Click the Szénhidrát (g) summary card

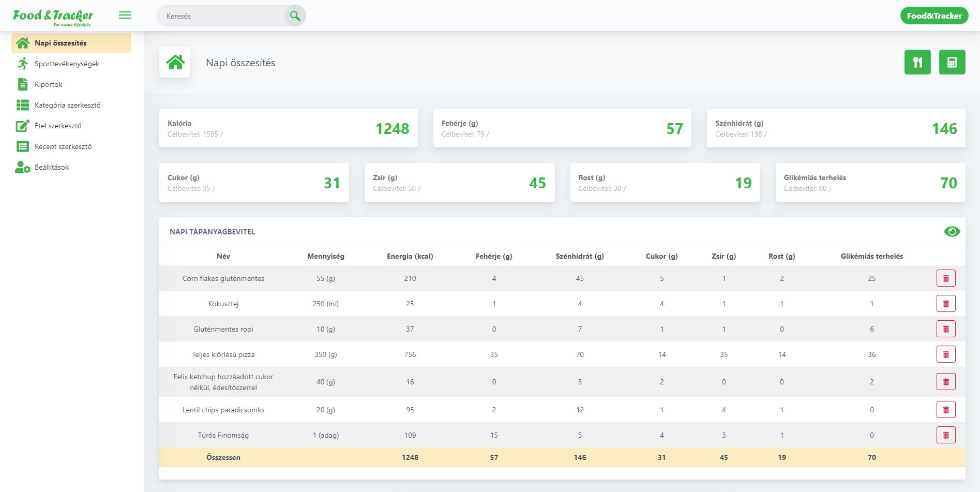click(x=836, y=128)
